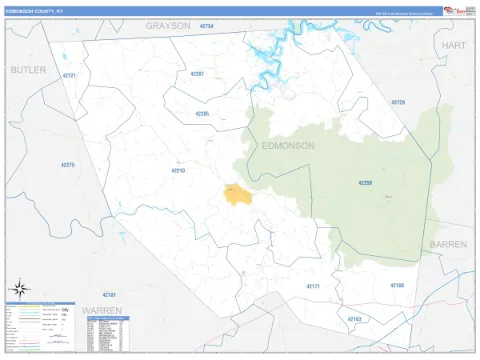480x360 pixels.
Task: Click the Edmonson County, KY title text
Action: pyautogui.click(x=34, y=11)
